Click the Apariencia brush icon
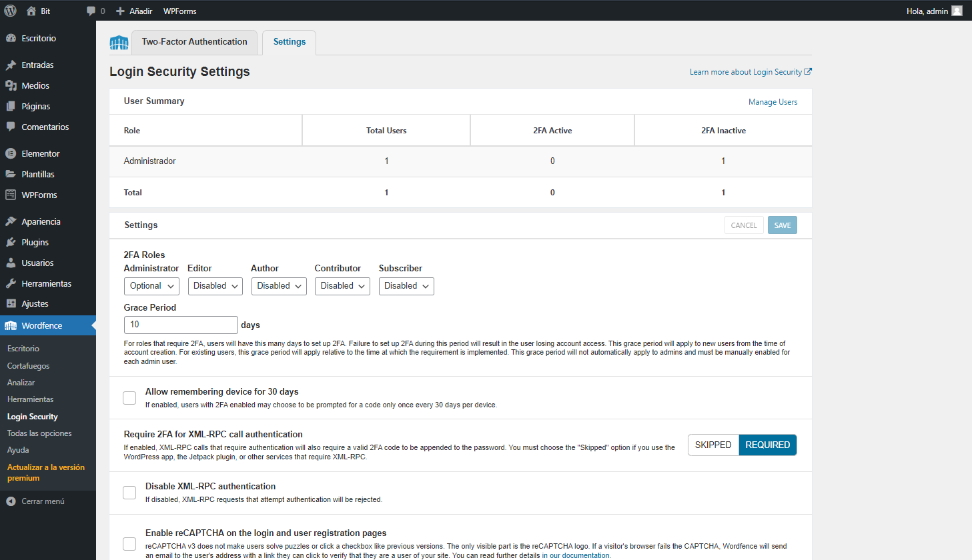The height and width of the screenshot is (560, 972). pos(11,221)
